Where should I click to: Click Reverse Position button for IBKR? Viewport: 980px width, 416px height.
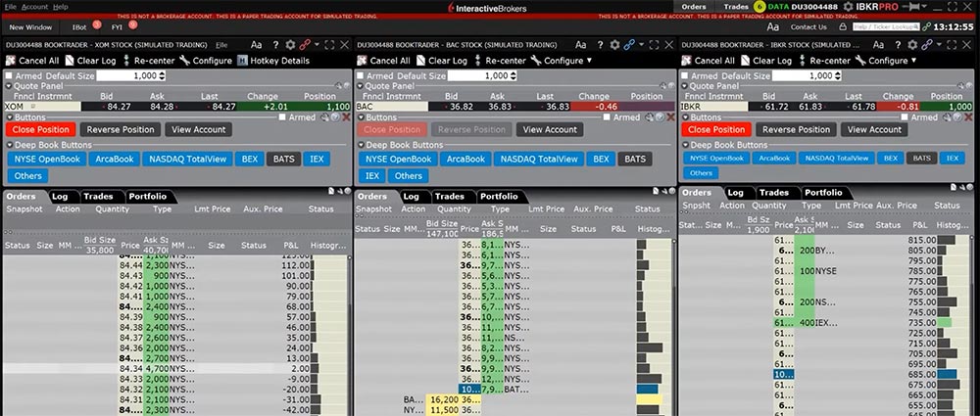pos(796,130)
